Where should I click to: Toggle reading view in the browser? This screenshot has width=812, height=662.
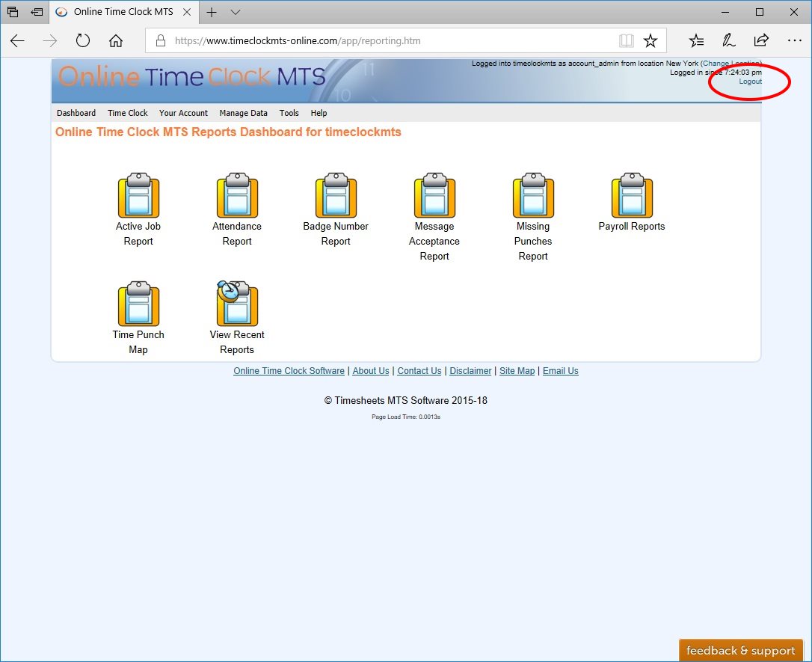pos(626,40)
